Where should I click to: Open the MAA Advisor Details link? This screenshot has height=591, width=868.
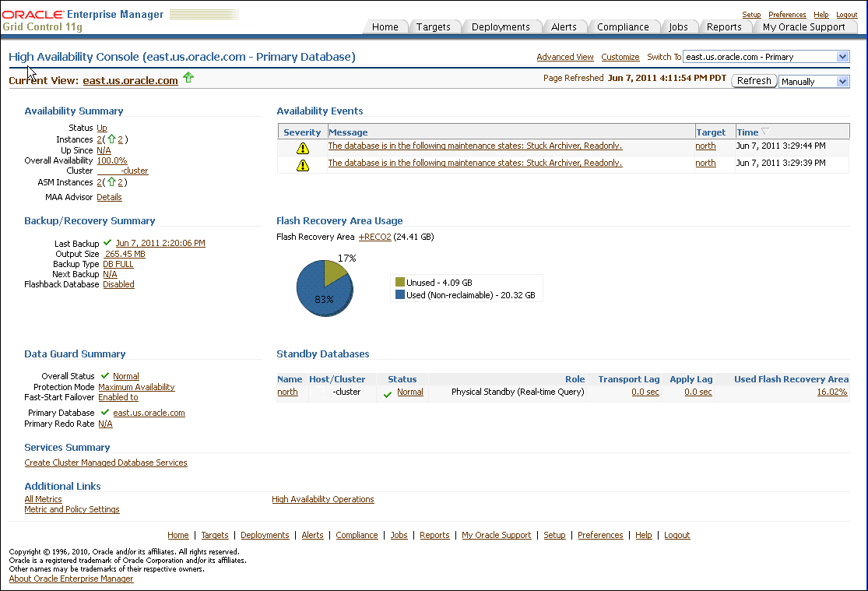(x=109, y=198)
